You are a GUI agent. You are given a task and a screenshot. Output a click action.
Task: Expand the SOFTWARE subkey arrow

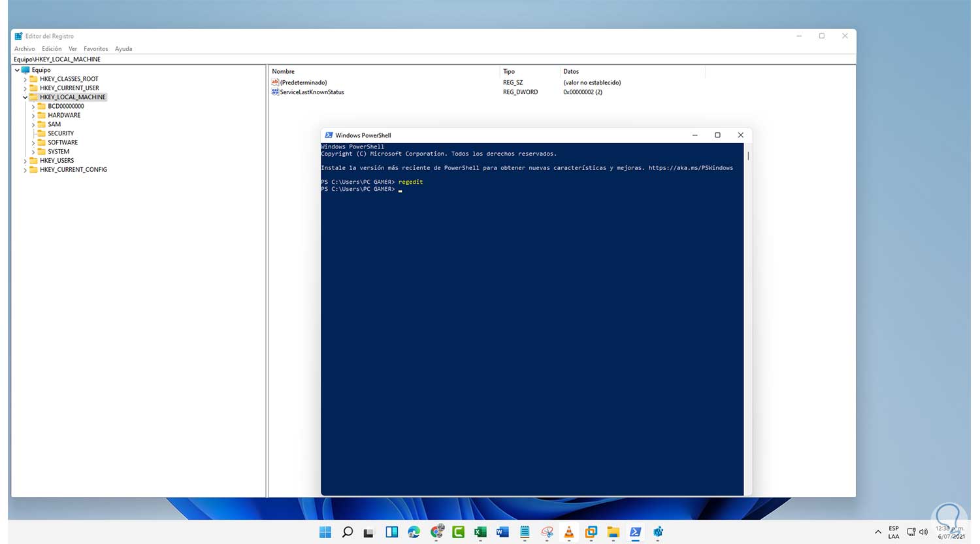click(x=33, y=143)
